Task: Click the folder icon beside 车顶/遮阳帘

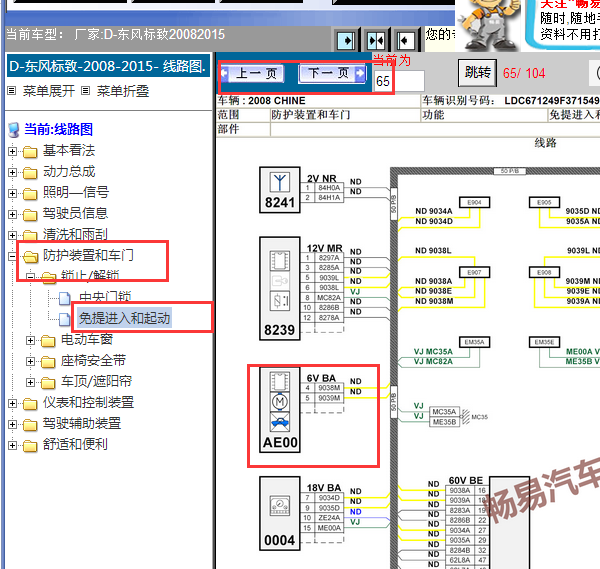Action: pos(48,382)
